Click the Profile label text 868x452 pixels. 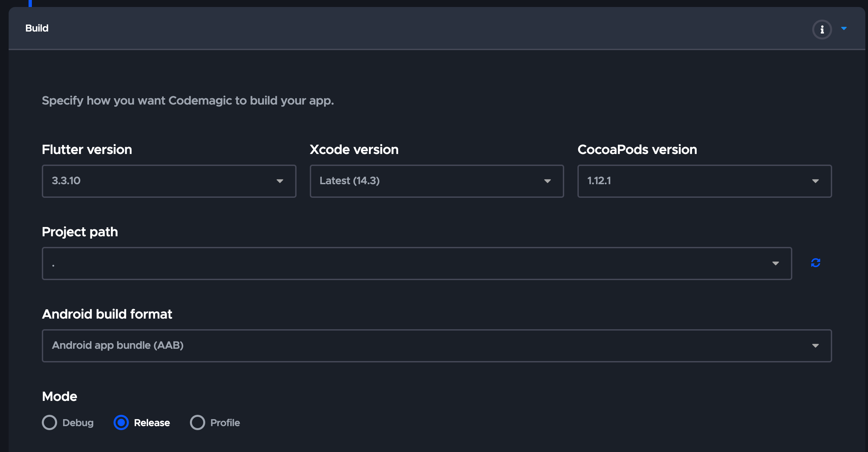tap(225, 423)
